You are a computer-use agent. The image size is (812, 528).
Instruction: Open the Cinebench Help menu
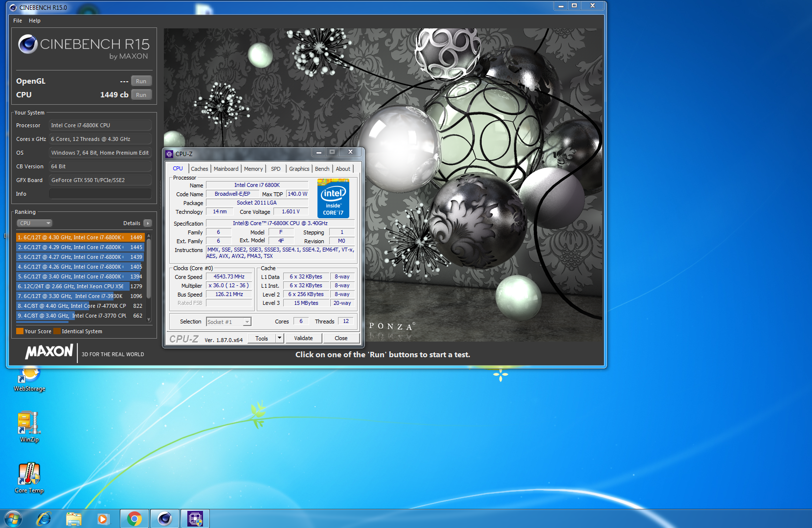click(x=34, y=21)
